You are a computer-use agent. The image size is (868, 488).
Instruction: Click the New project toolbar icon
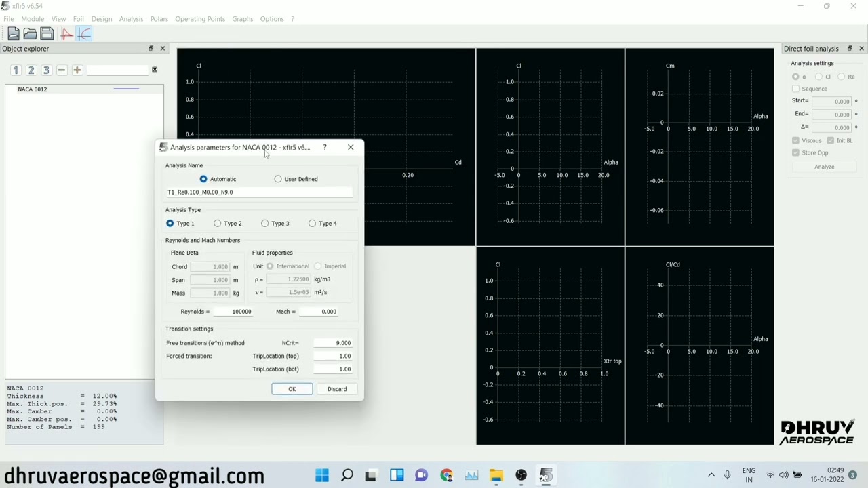(x=13, y=34)
